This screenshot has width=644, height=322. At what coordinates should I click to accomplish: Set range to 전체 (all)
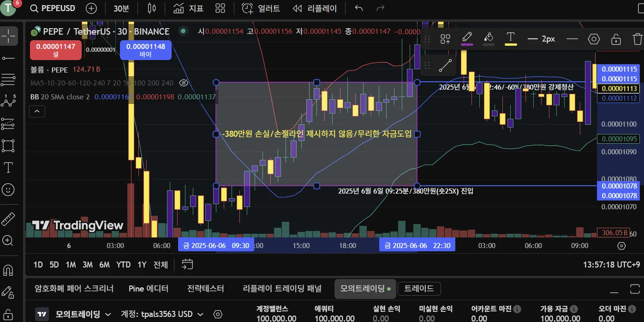click(x=161, y=265)
